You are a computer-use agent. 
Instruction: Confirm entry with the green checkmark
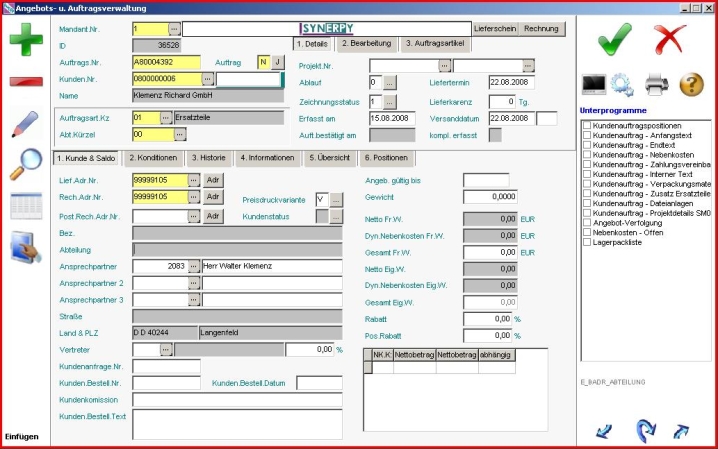(x=612, y=41)
